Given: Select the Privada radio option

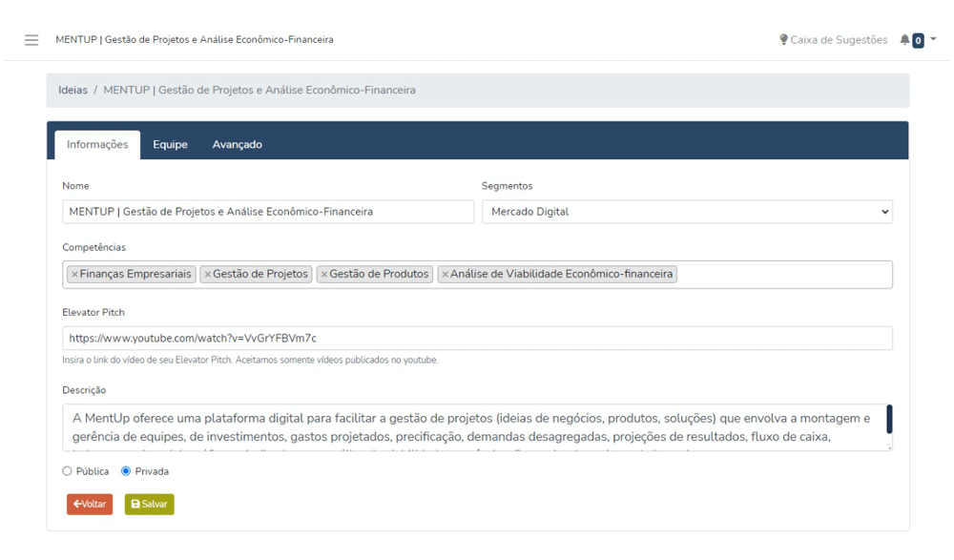Looking at the screenshot, I should [x=126, y=471].
